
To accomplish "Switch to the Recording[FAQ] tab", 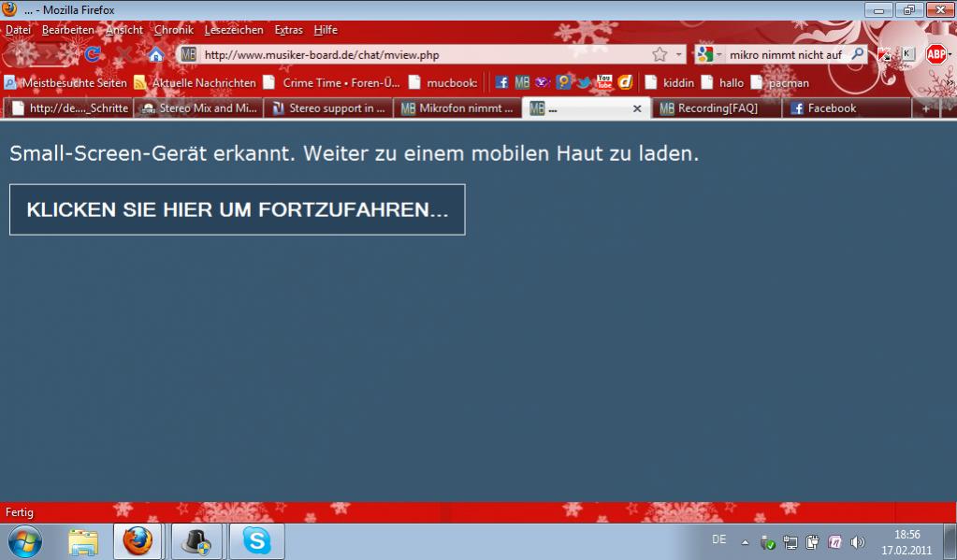I will click(717, 108).
